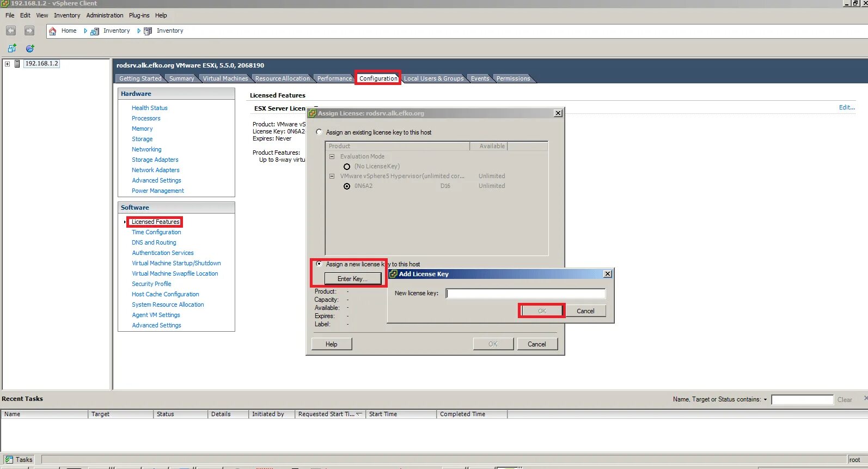Viewport: 868px width, 469px height.
Task: Click the Clear button in Recent Tasks
Action: pyautogui.click(x=845, y=400)
